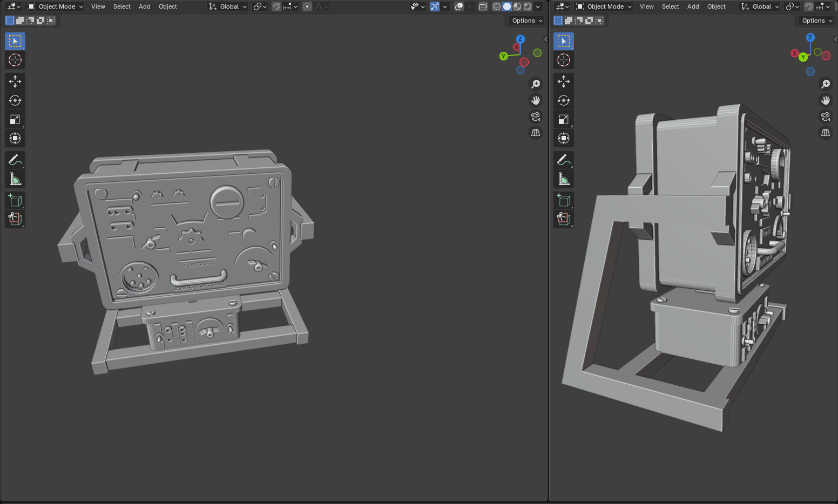The height and width of the screenshot is (504, 838).
Task: Toggle proportional editing in left viewport header
Action: (x=307, y=6)
